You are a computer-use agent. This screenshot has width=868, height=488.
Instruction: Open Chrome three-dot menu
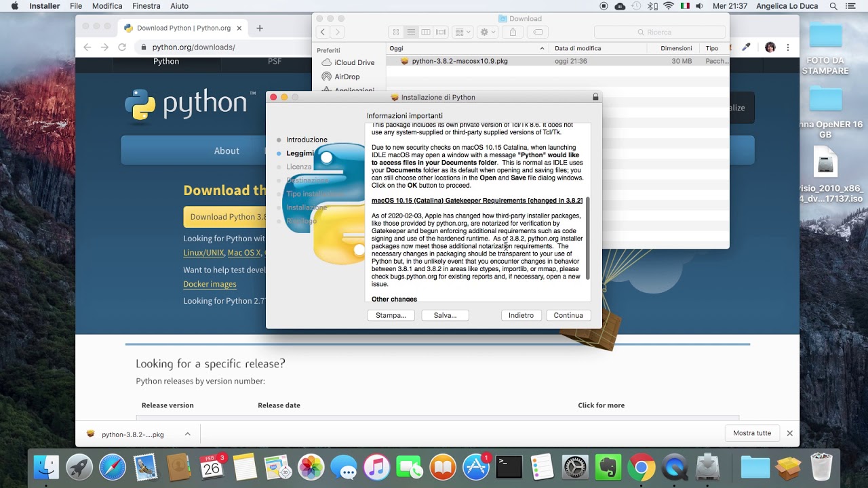(x=788, y=47)
